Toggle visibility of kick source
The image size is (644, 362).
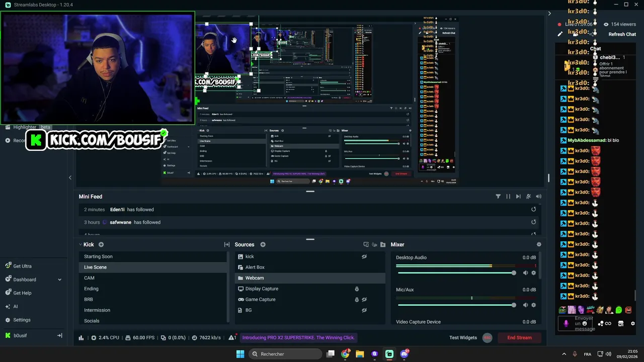tap(364, 256)
